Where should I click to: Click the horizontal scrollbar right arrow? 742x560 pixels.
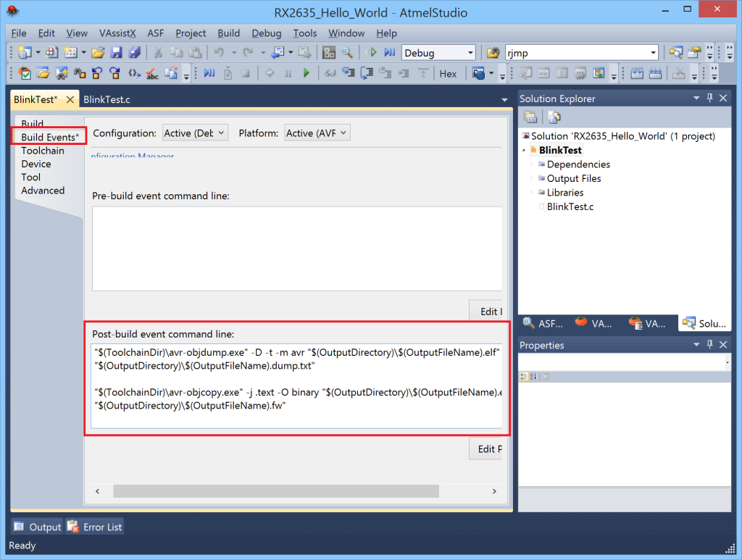pos(494,491)
